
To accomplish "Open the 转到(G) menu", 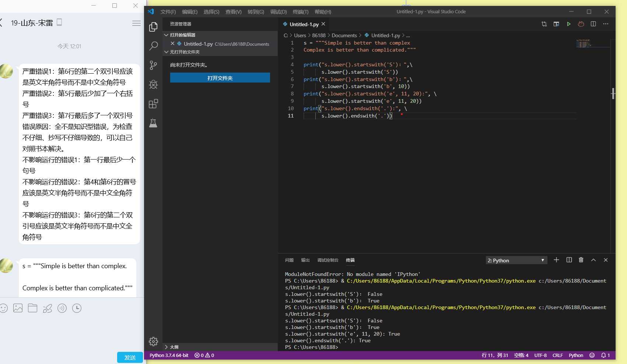I will [256, 12].
